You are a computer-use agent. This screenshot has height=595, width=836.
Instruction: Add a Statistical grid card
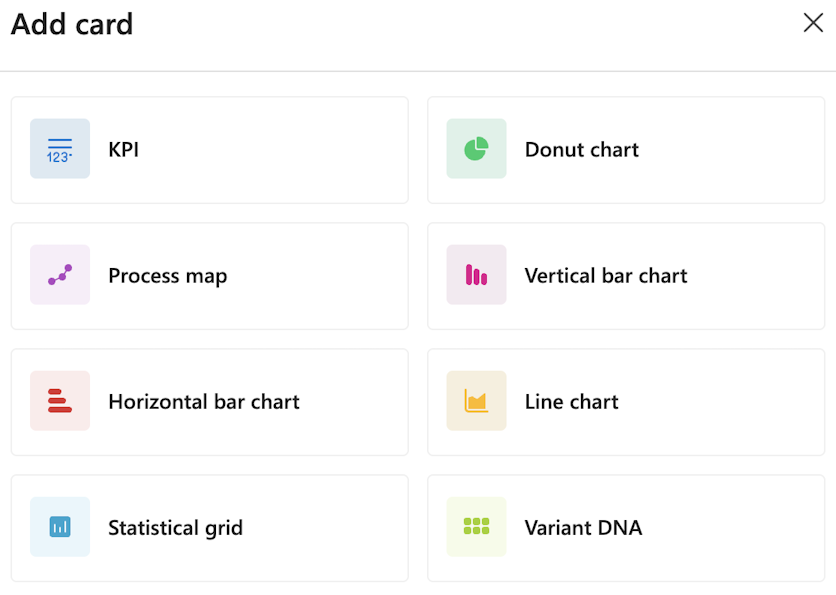pos(209,527)
